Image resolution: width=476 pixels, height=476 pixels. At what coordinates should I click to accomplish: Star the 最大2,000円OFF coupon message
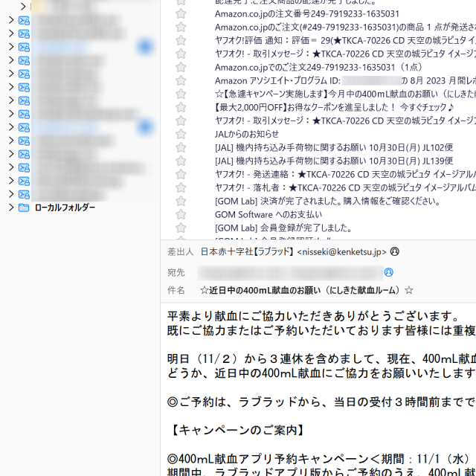click(x=181, y=107)
